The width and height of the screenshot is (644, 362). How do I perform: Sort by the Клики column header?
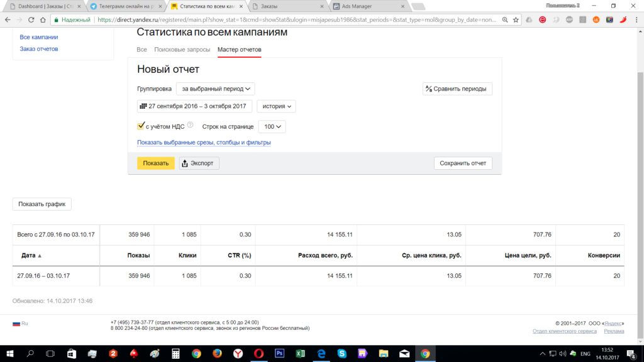click(x=187, y=255)
